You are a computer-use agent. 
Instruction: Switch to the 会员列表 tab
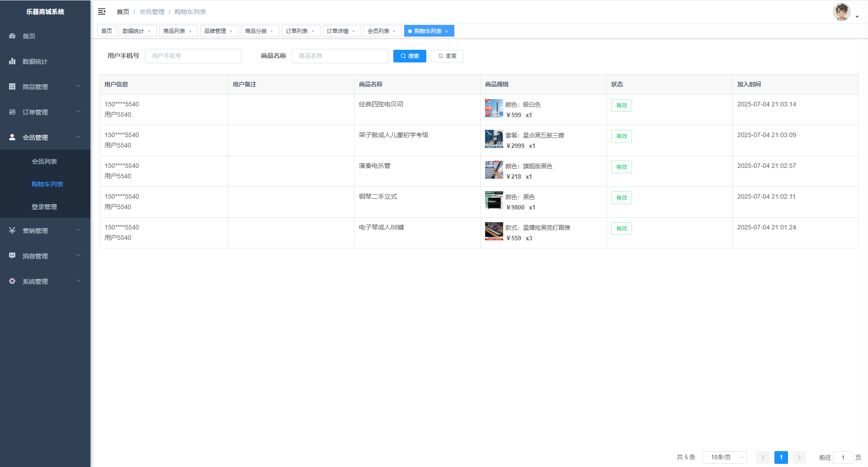378,31
